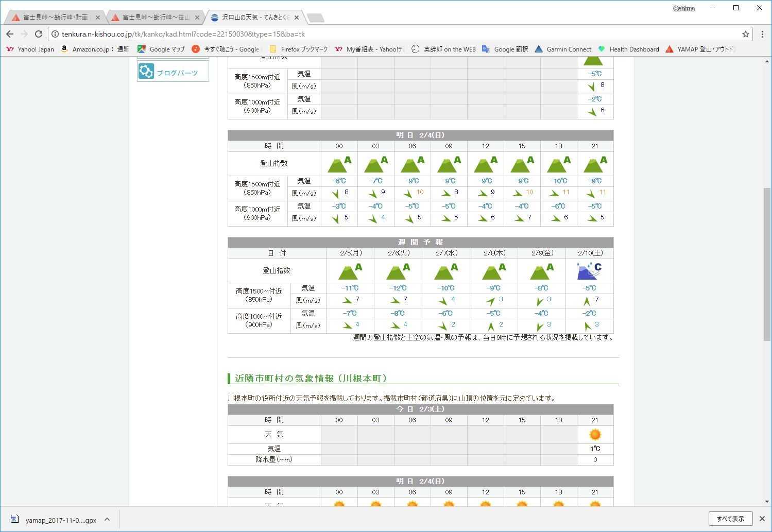The image size is (772, 532).
Task: Click the すべて表示 button
Action: (730, 519)
